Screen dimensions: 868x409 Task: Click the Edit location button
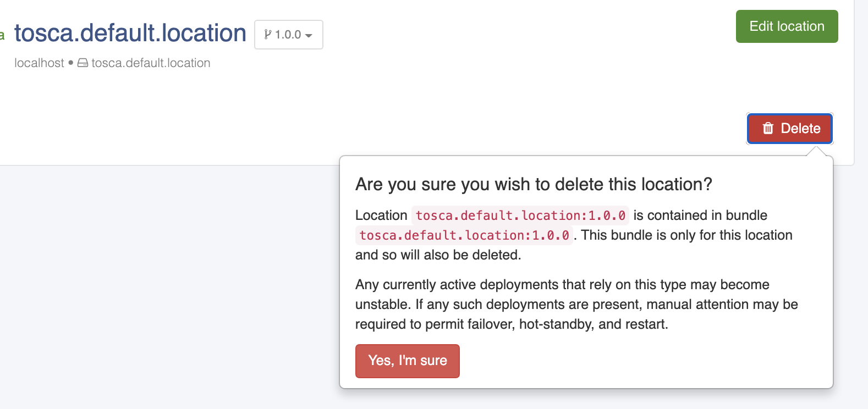(x=787, y=26)
